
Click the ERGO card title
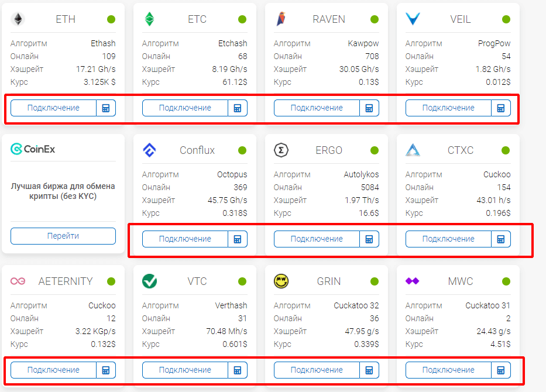329,150
